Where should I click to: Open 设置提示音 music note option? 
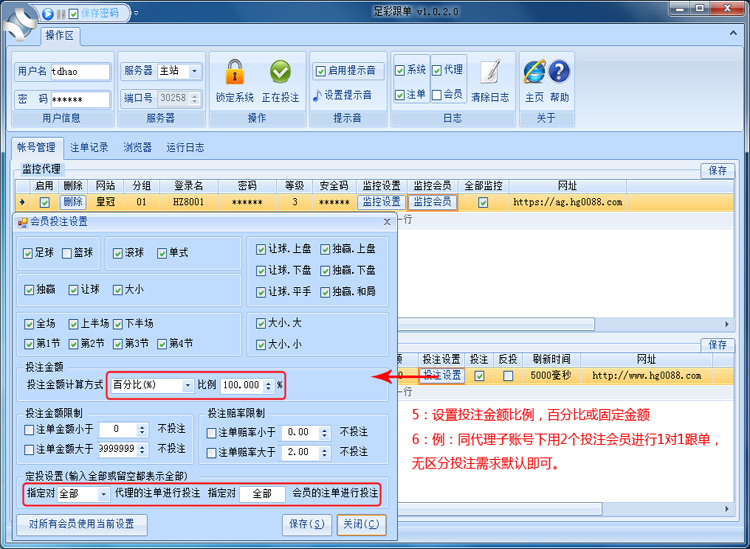(x=343, y=95)
